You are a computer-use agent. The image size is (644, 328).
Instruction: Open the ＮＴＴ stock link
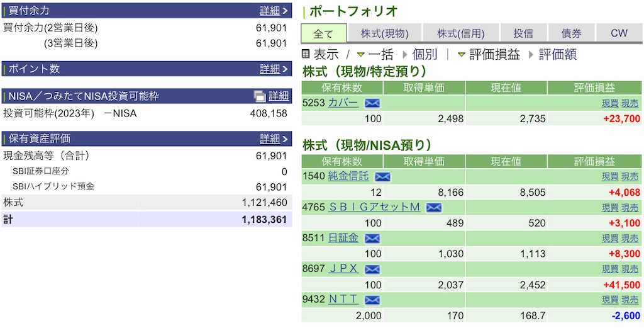pyautogui.click(x=343, y=300)
